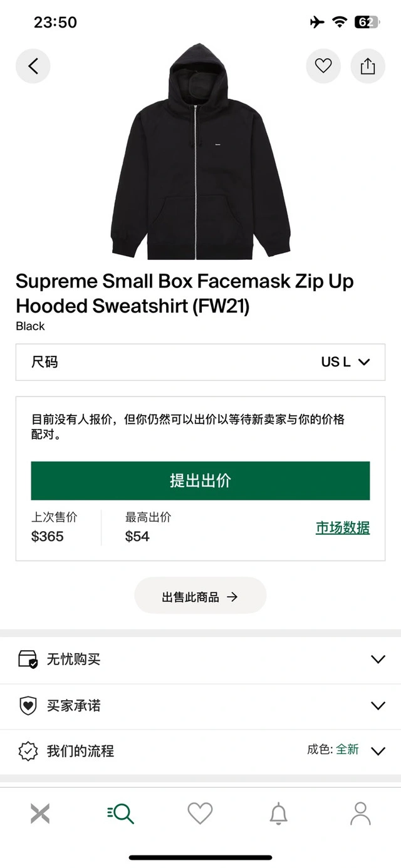Open the StockX home tab icon

pos(40,814)
